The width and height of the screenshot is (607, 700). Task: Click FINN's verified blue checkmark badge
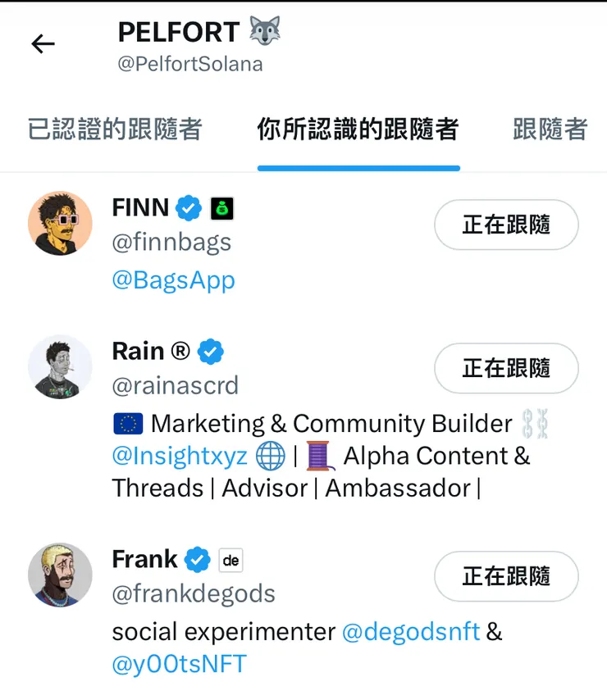(189, 208)
